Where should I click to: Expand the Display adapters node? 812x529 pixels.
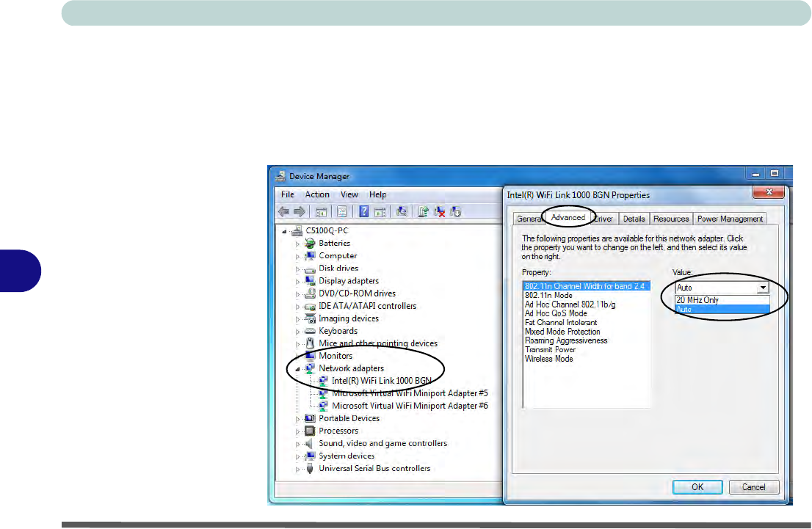pos(298,281)
